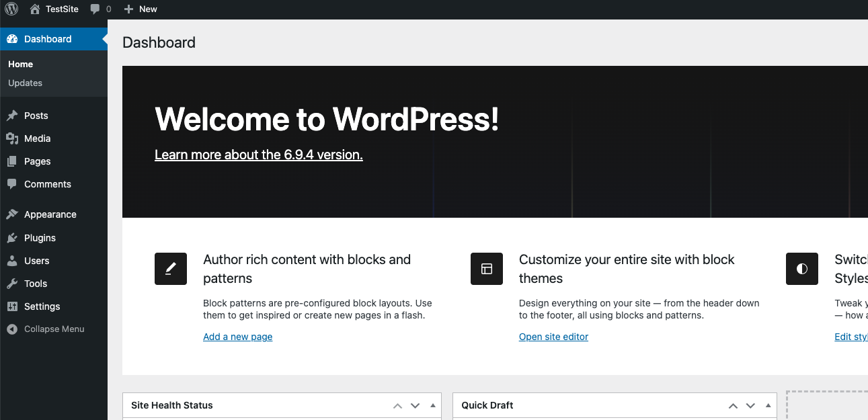Viewport: 868px width, 420px height.
Task: Click the 'Open site editor' link
Action: 553,337
